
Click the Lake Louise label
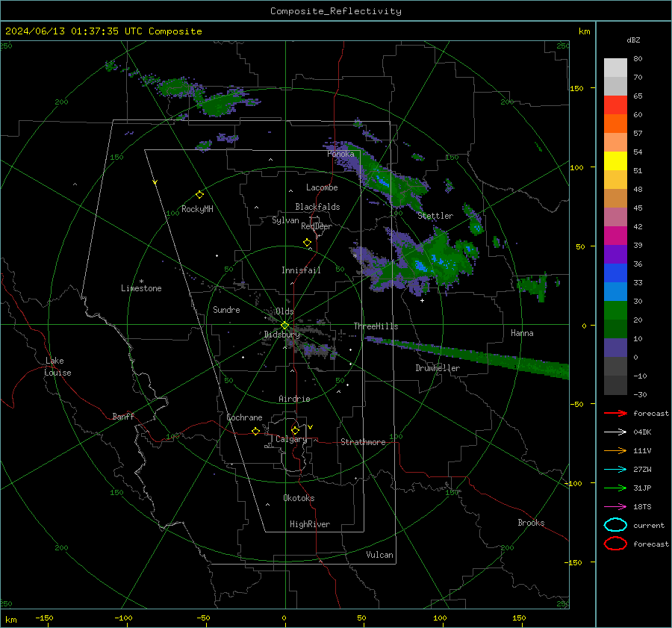[x=58, y=367]
